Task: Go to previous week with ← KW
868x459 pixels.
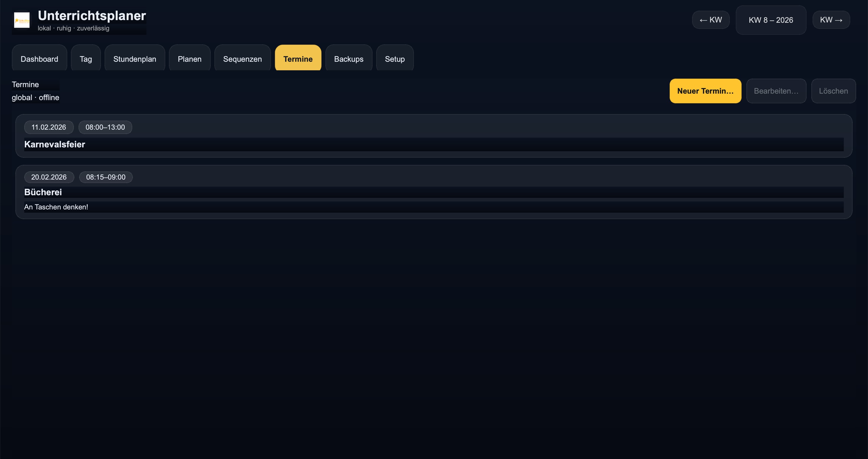Action: pos(711,20)
